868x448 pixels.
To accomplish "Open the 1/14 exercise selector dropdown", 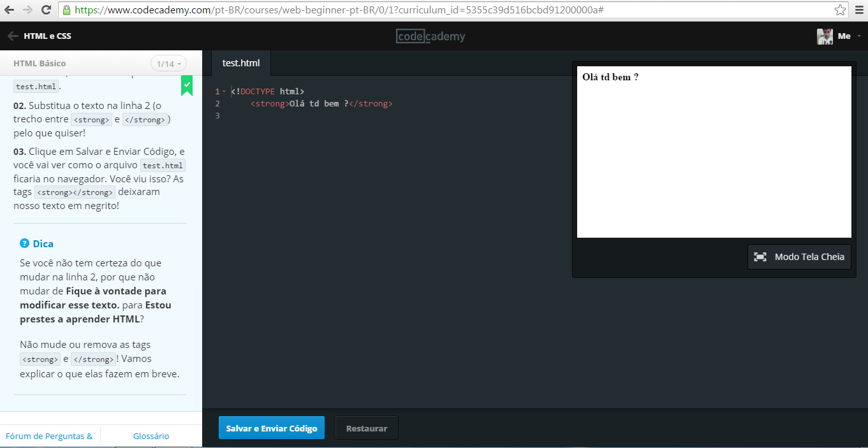I will pos(168,63).
